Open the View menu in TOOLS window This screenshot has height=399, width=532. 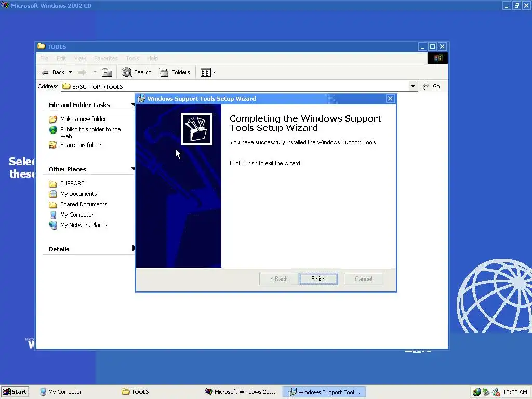coord(80,58)
